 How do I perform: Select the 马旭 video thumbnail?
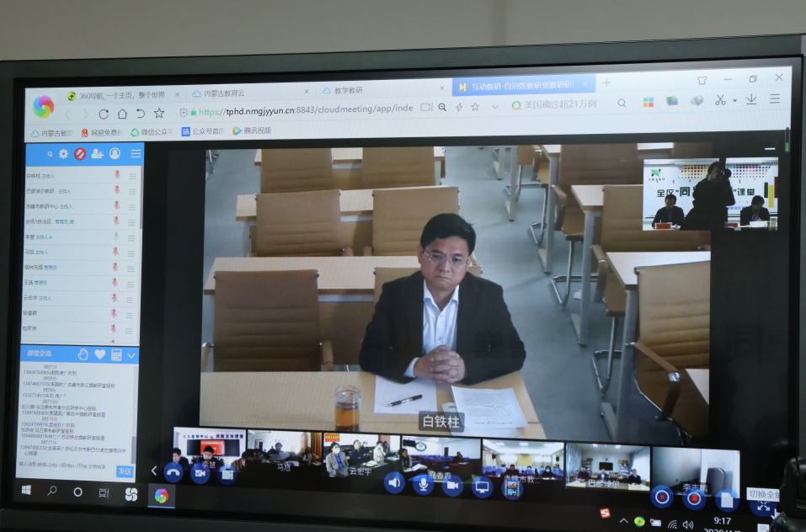[x=285, y=452]
